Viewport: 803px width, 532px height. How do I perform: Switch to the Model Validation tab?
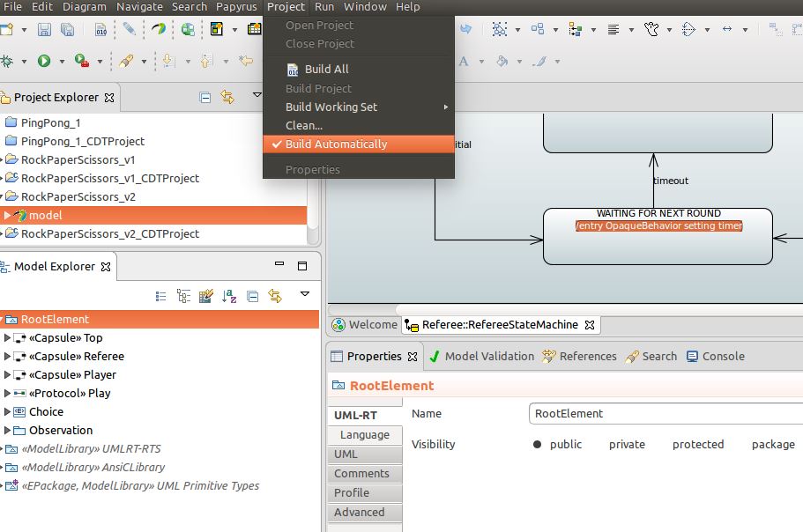click(x=481, y=357)
